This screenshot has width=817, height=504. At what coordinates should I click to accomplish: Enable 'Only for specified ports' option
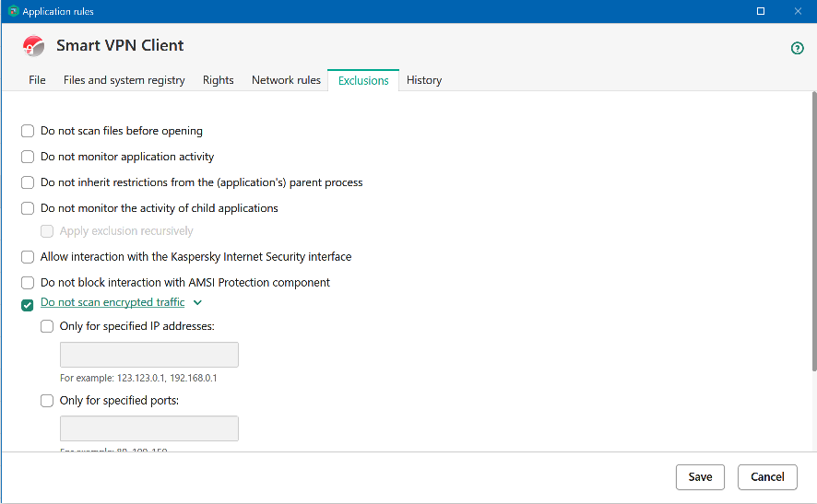click(x=47, y=401)
